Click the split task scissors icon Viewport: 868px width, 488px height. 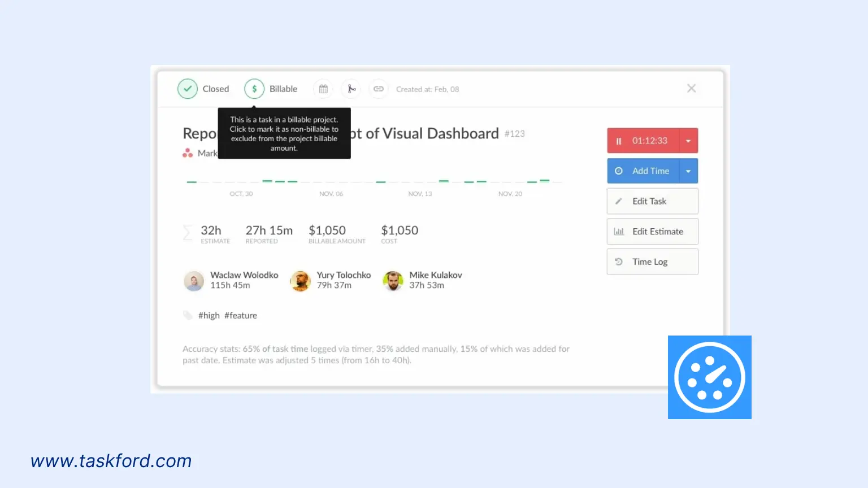tap(350, 89)
